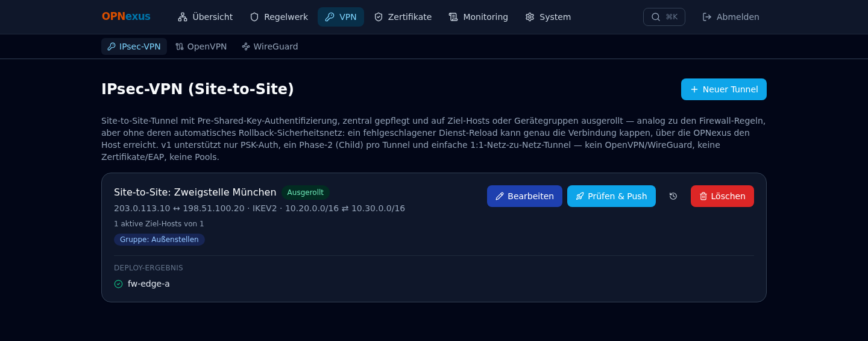The width and height of the screenshot is (868, 341).
Task: Click the shield icon beside Regelwerk
Action: 254,17
